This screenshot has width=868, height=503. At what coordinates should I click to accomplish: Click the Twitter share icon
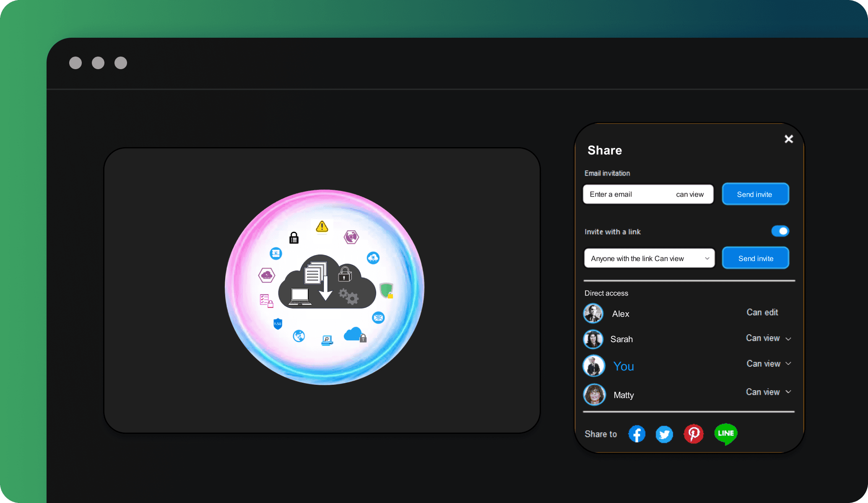coord(664,433)
